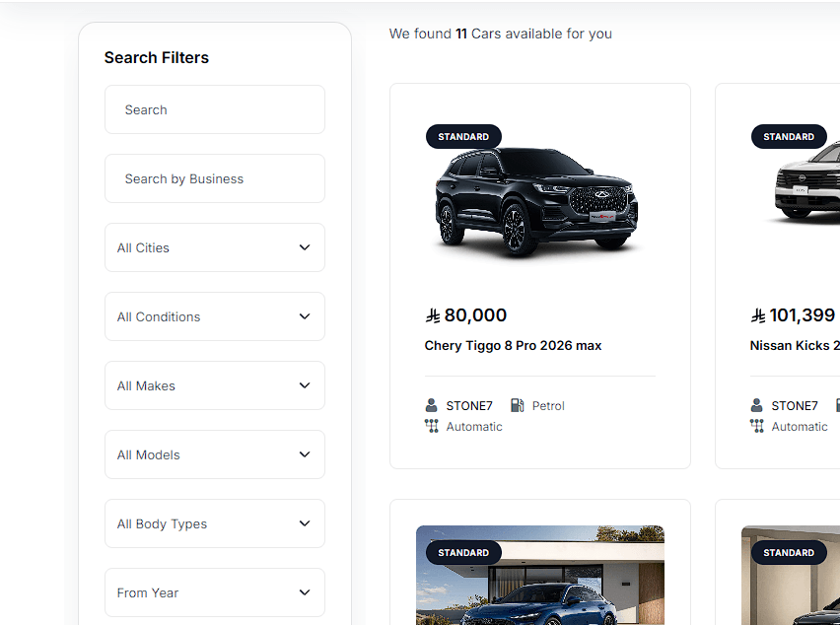Click the seller person icon on Nissan Kicks card
Image resolution: width=840 pixels, height=625 pixels.
[x=756, y=405]
